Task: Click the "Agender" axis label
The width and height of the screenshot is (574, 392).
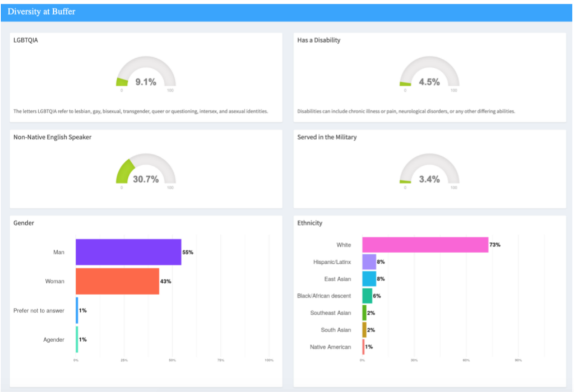Action: [x=54, y=340]
